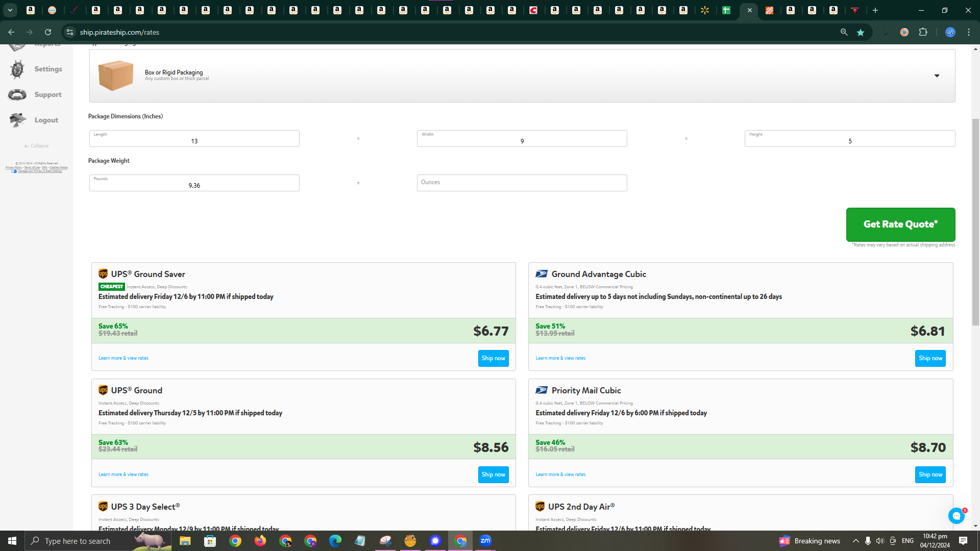Click the UPS logo beside UPS 2nd Day Air

(x=540, y=507)
